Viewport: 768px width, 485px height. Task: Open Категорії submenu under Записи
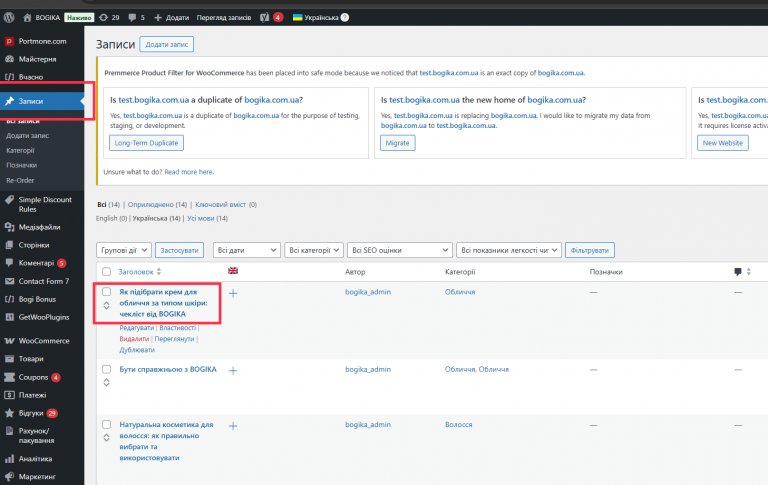[20, 150]
